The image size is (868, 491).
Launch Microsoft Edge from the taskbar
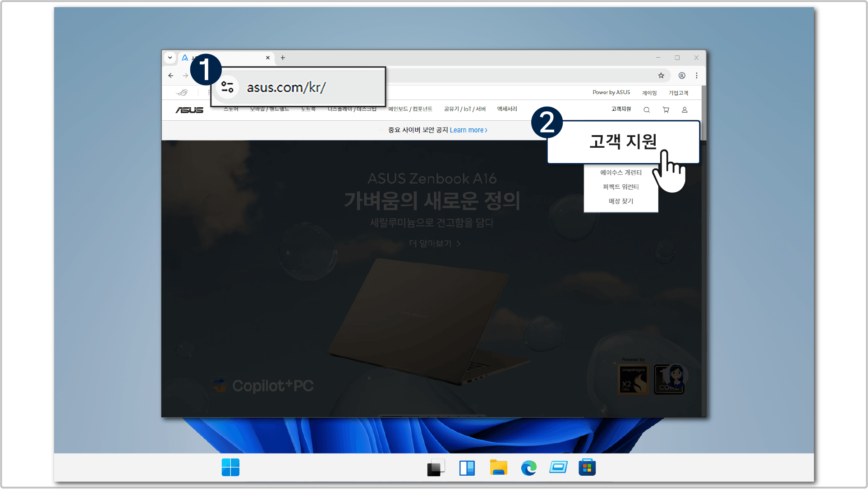(x=528, y=468)
